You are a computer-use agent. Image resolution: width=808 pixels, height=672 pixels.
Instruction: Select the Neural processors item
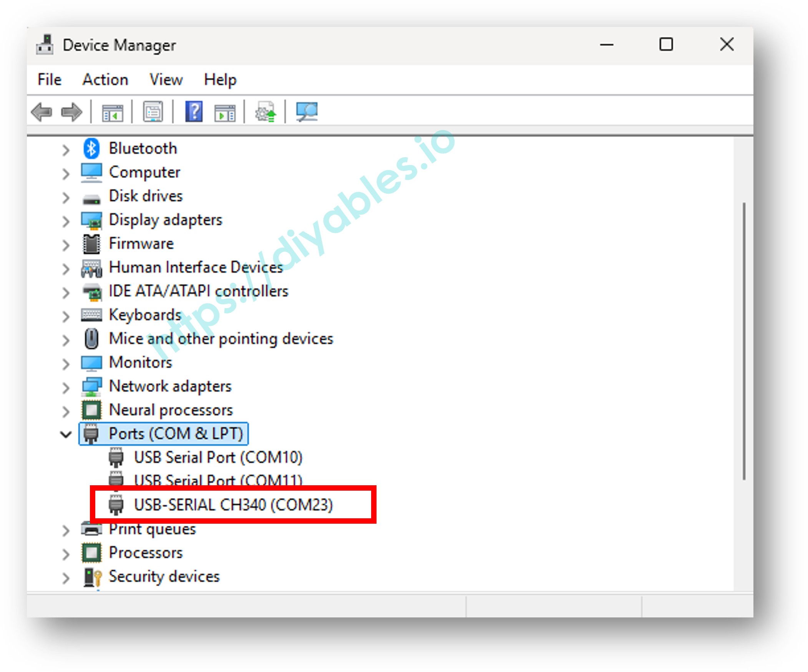[171, 410]
